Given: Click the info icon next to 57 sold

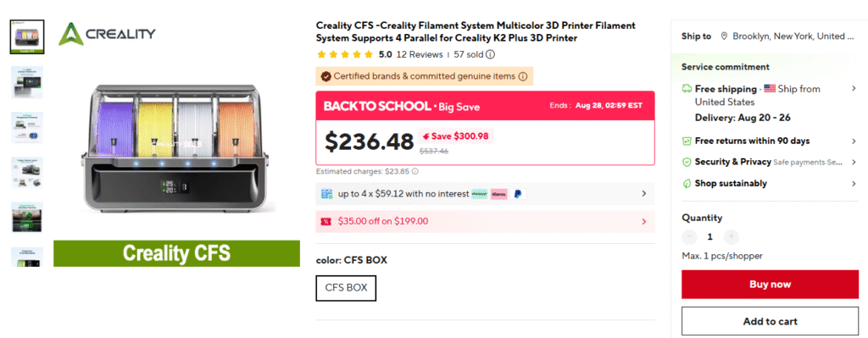Looking at the screenshot, I should click(491, 55).
